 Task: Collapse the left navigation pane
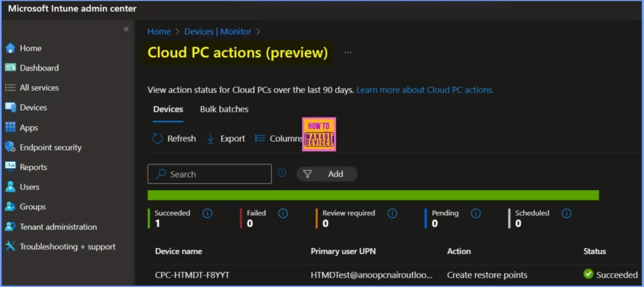(x=126, y=29)
